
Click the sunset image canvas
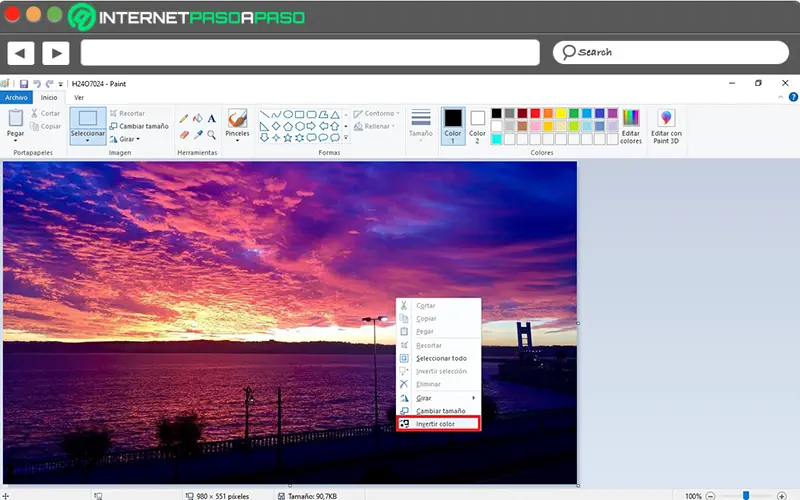[290, 323]
